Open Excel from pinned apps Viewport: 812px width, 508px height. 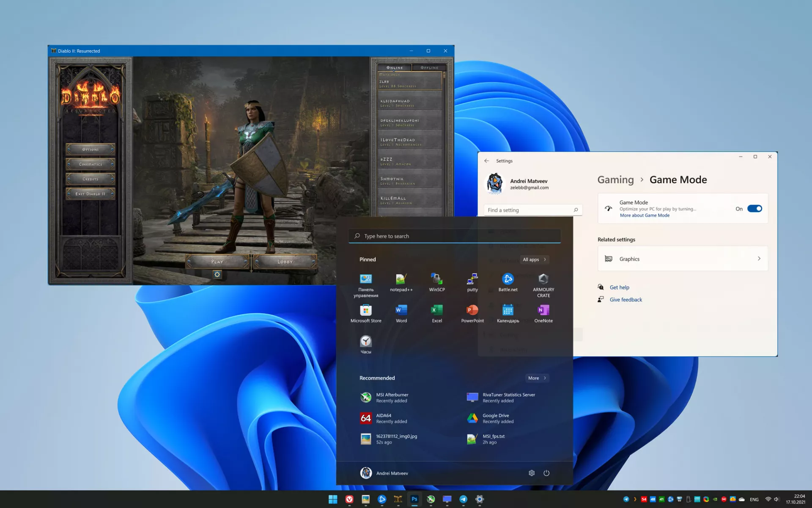point(437,314)
